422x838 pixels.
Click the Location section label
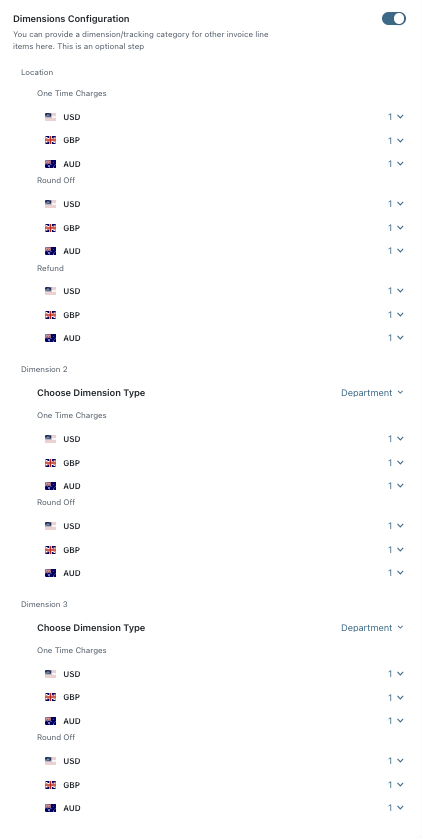click(x=37, y=72)
